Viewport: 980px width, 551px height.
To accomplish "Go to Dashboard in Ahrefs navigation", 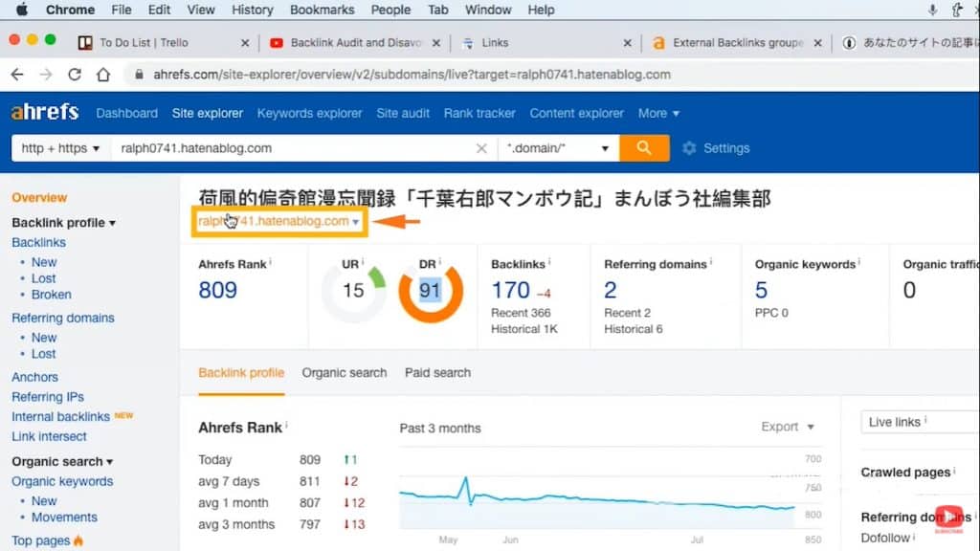I will (x=127, y=113).
